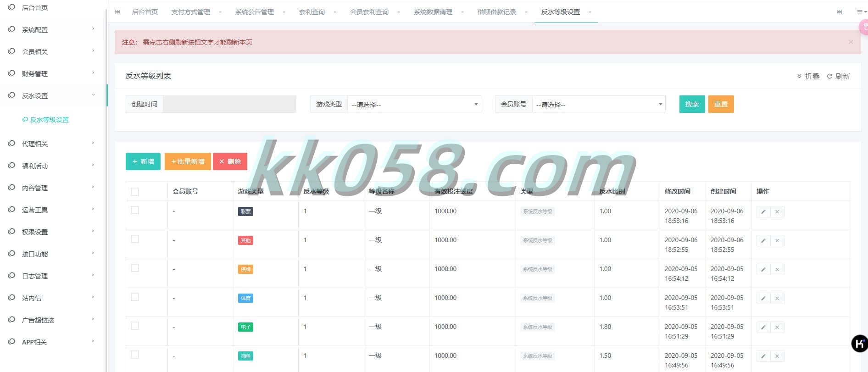
Task: Close the 系统数据清理 tab
Action: click(x=462, y=12)
